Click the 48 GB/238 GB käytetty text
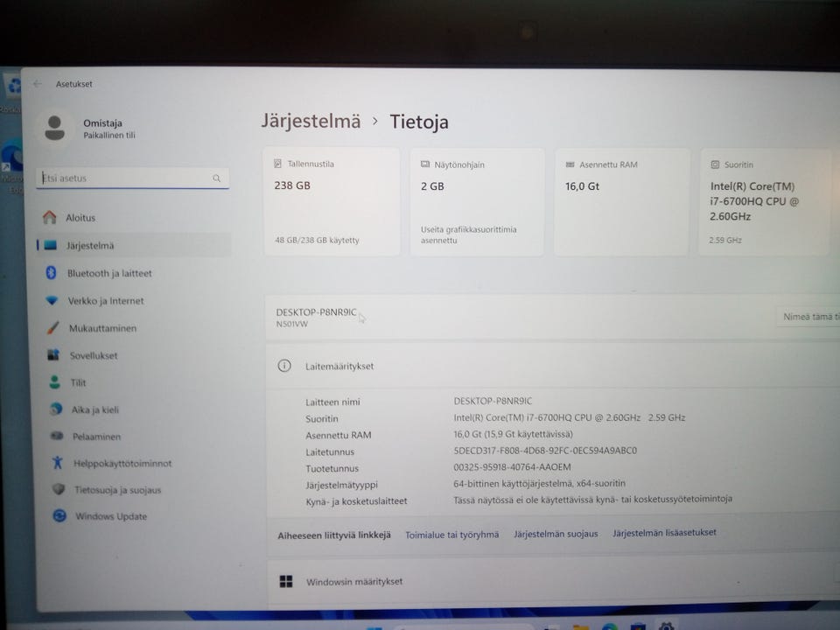 317,240
